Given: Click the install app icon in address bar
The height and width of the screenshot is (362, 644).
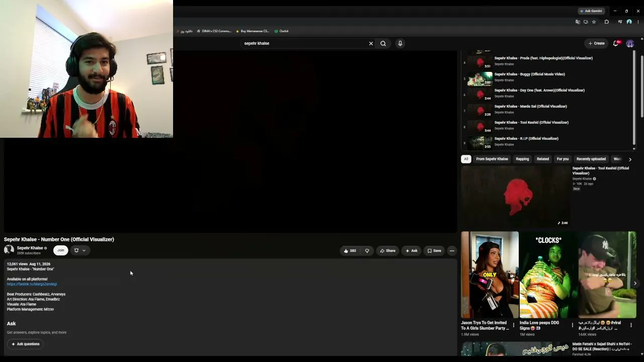Looking at the screenshot, I should 586,22.
